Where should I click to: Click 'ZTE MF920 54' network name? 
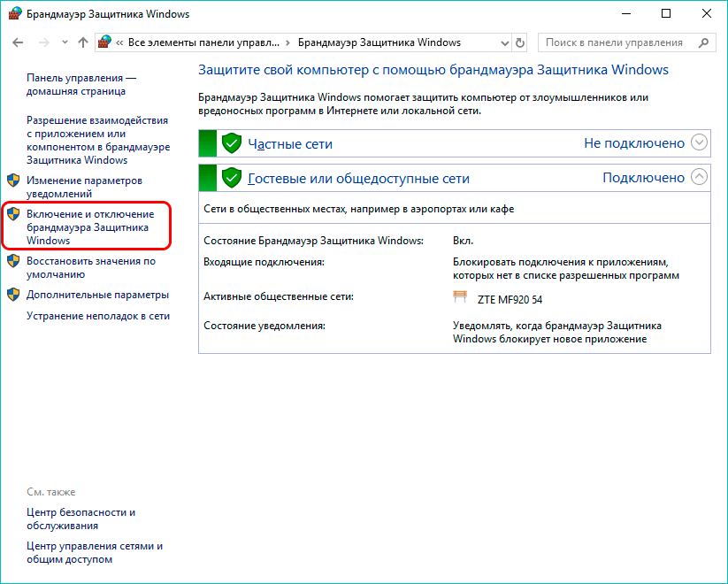(510, 300)
